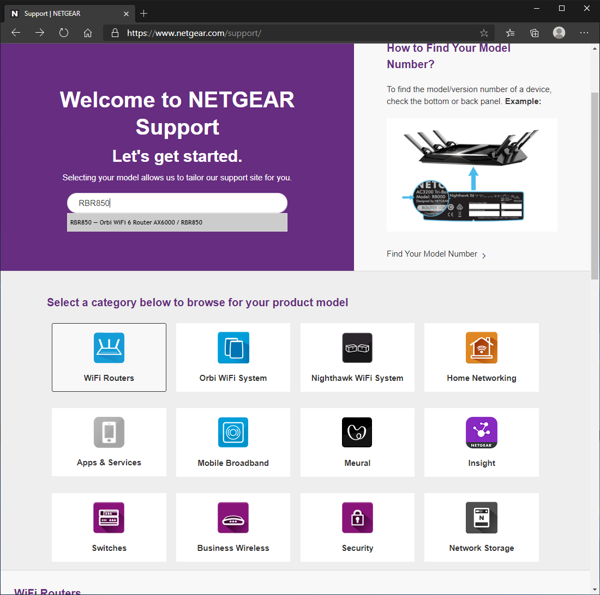Select the Business Wireless icon
This screenshot has height=595, width=600.
click(233, 517)
